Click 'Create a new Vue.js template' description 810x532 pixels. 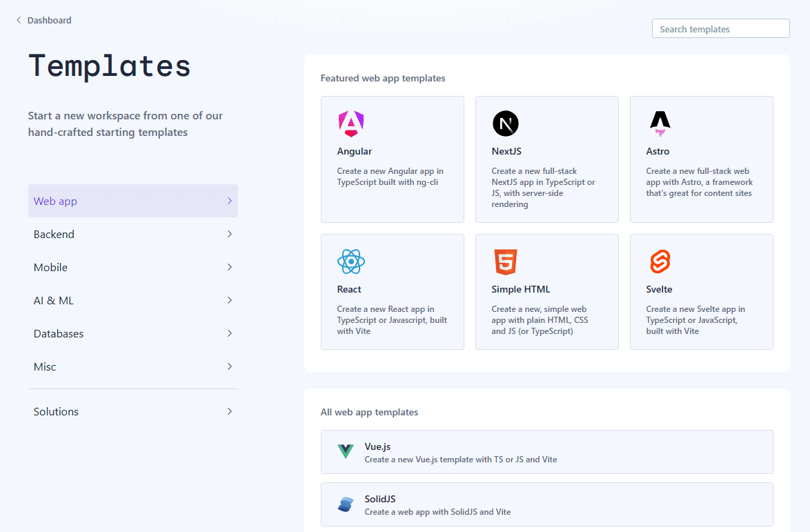point(461,459)
